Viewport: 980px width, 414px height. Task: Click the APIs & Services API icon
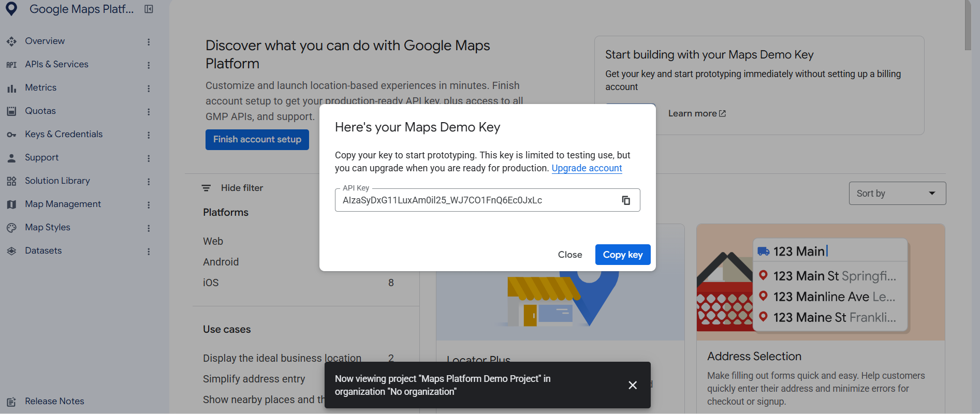coord(11,65)
